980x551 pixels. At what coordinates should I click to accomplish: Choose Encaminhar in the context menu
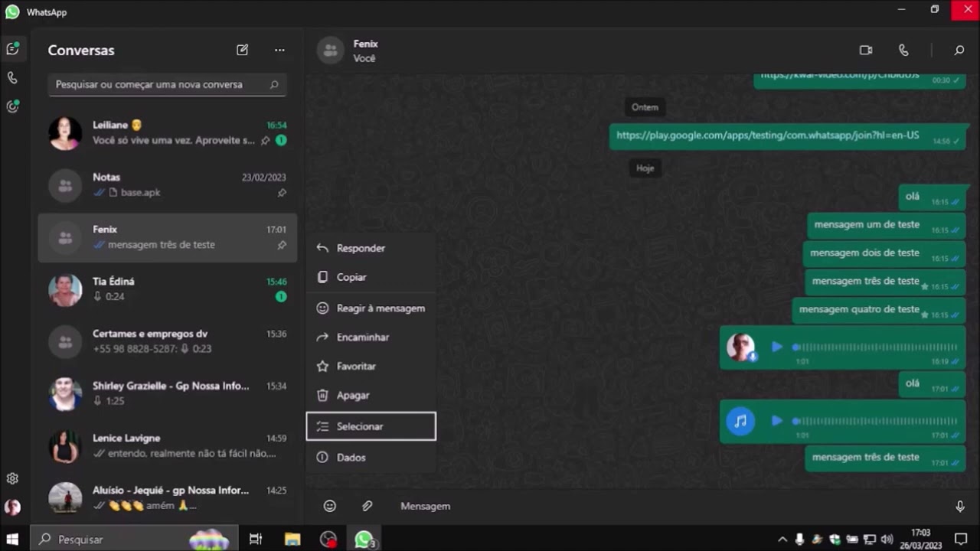371,337
